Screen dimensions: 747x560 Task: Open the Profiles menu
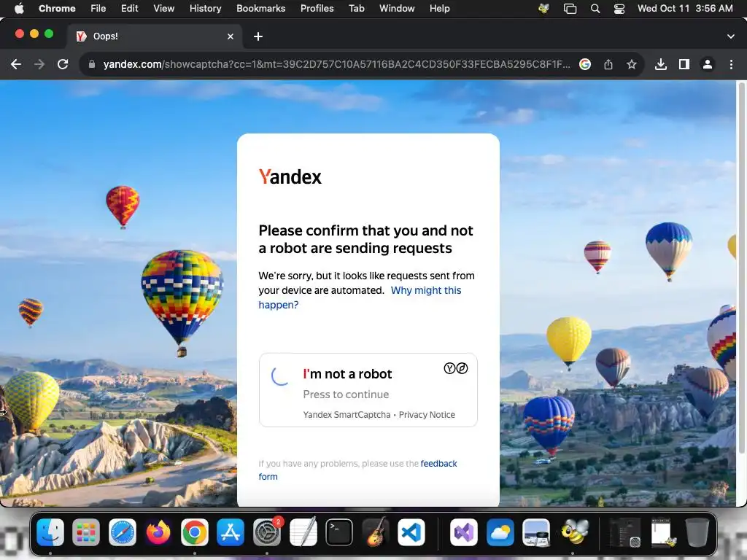pos(317,8)
